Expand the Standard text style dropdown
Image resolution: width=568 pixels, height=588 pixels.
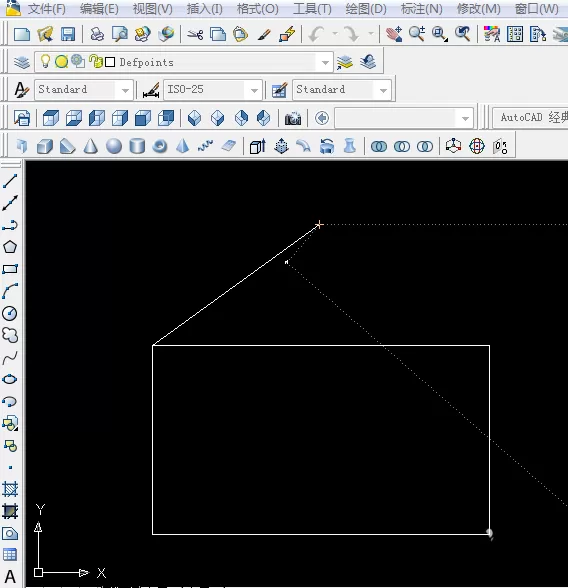[x=125, y=90]
